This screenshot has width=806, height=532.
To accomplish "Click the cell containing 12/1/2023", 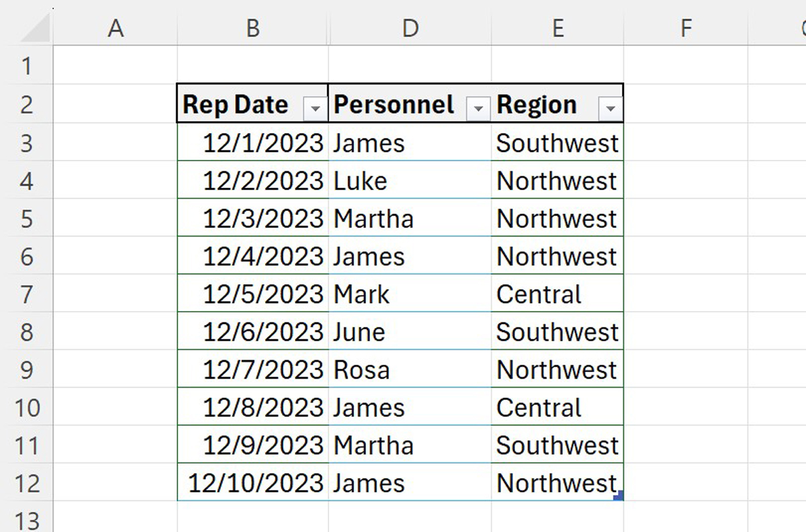I will (252, 142).
